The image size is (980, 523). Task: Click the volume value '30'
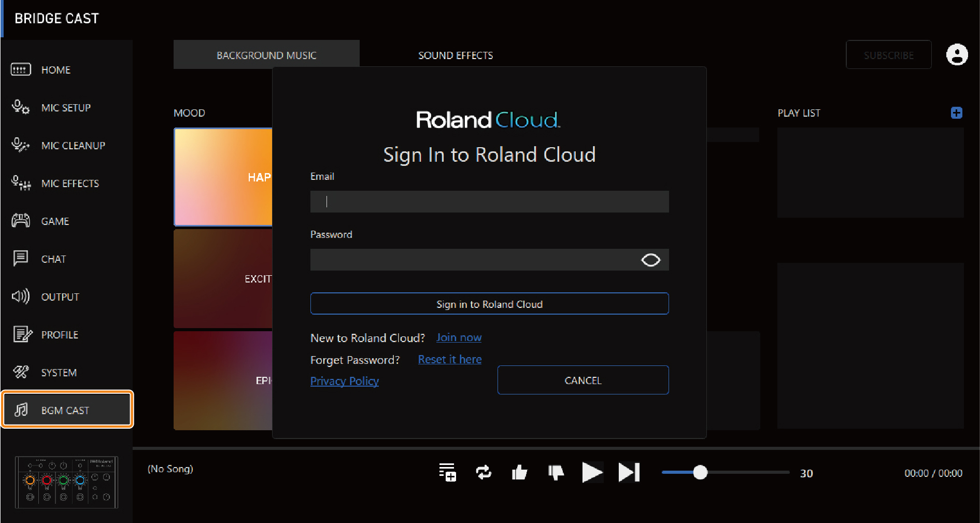(x=806, y=473)
